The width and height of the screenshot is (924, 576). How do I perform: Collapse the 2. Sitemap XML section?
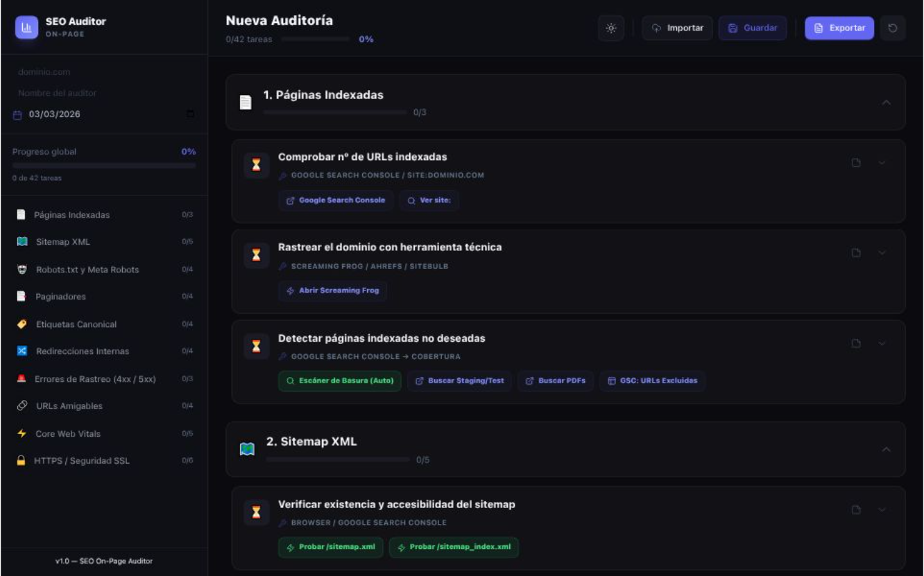click(886, 450)
